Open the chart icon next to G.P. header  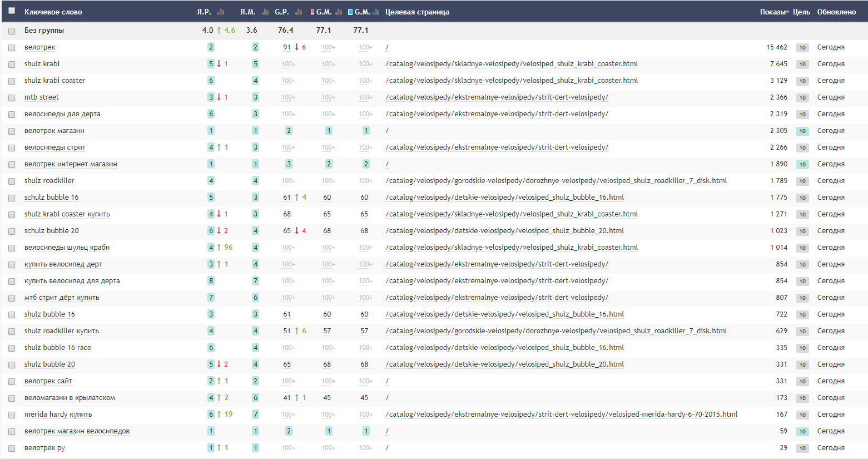click(299, 12)
